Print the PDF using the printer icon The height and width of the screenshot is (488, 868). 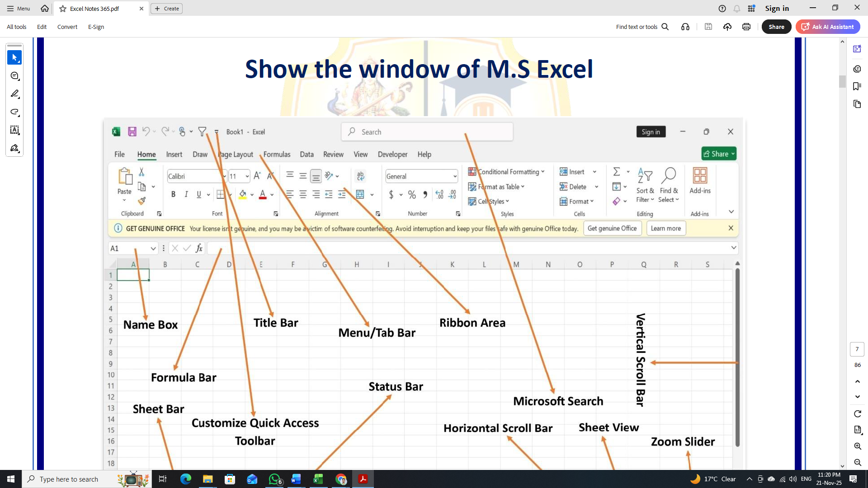pyautogui.click(x=746, y=27)
